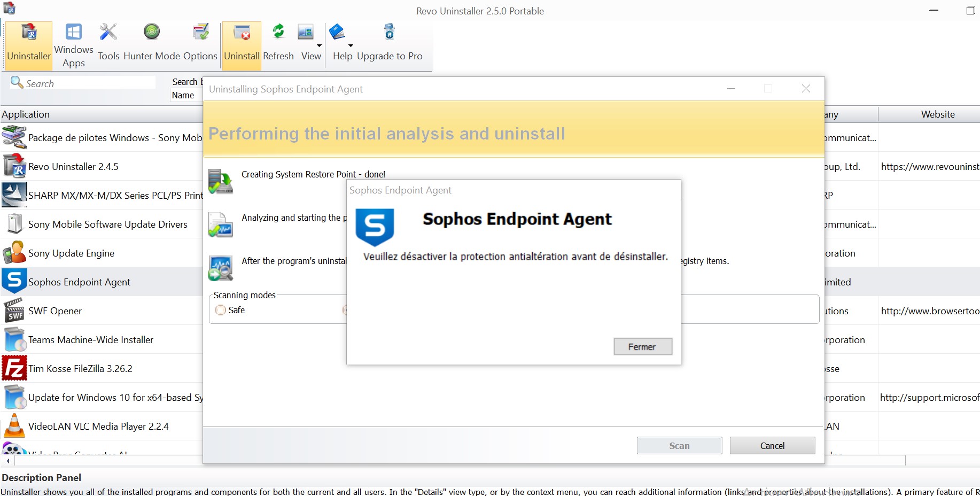Open the Name search-by selector

pyautogui.click(x=186, y=95)
